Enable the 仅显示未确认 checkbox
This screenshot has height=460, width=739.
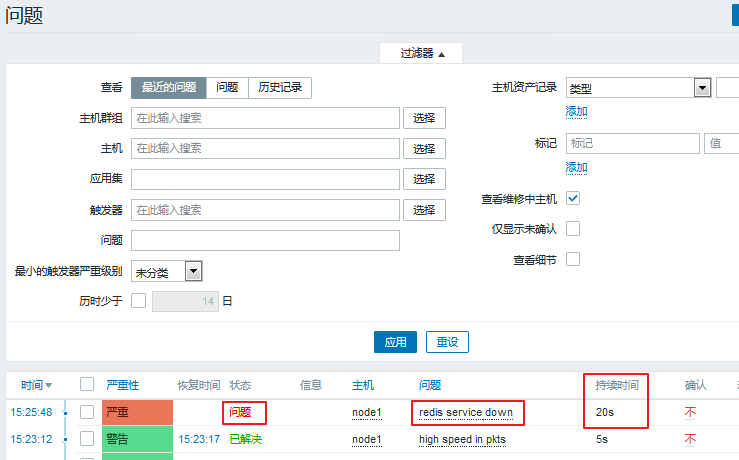573,229
